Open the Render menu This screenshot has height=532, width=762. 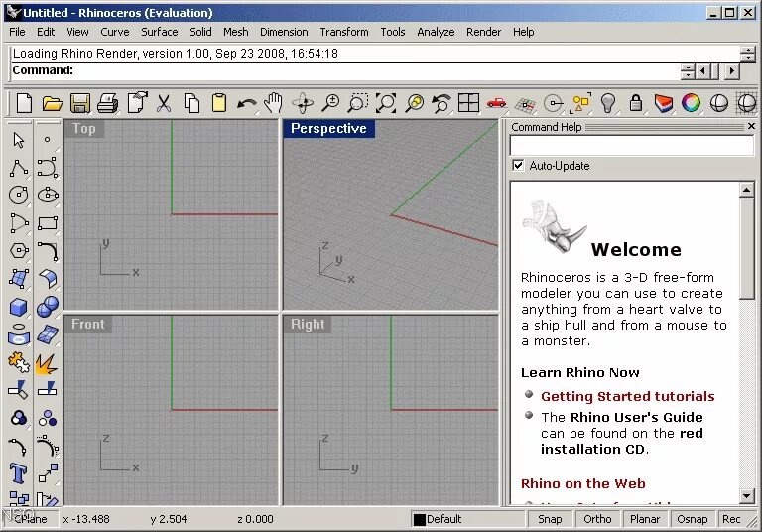coord(483,32)
